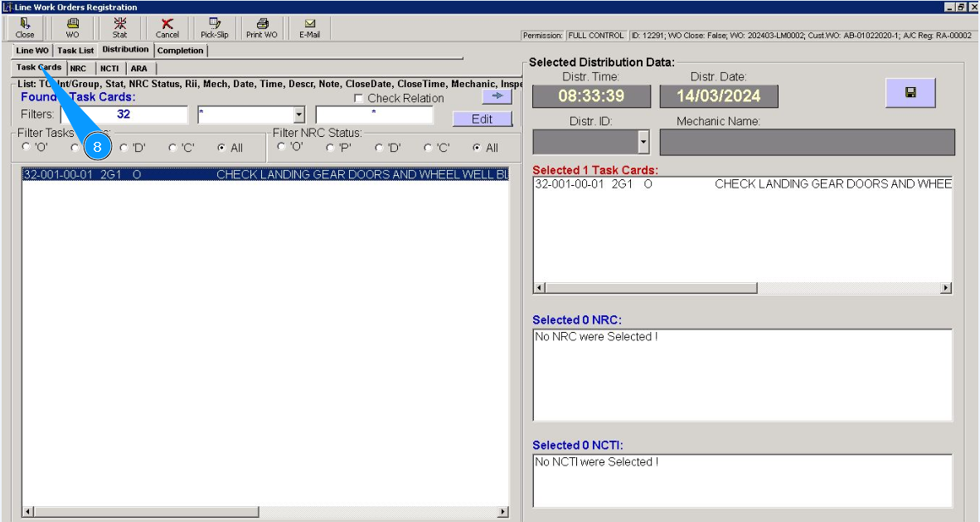The width and height of the screenshot is (980, 522).
Task: Click left arrow of found list scrollbar
Action: [27, 512]
